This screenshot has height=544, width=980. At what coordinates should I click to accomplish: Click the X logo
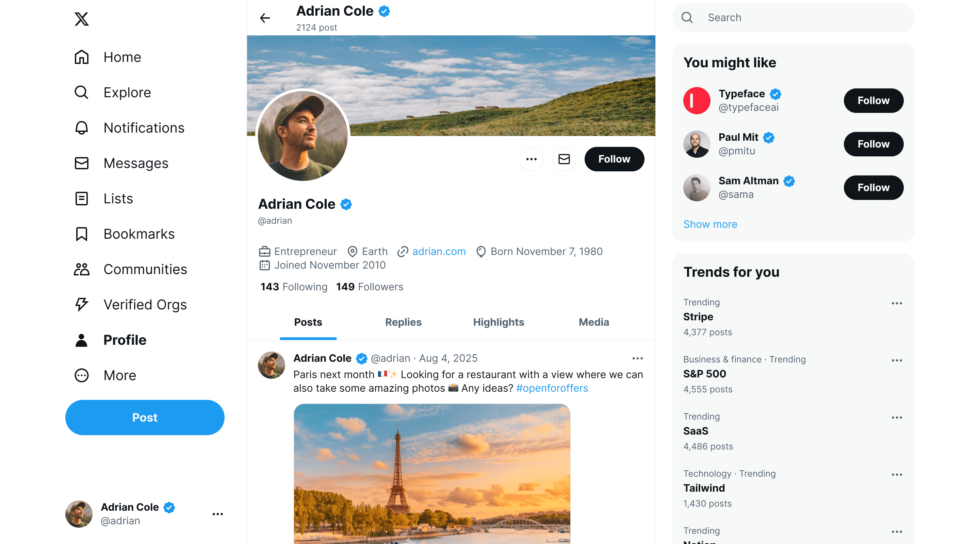coord(81,19)
